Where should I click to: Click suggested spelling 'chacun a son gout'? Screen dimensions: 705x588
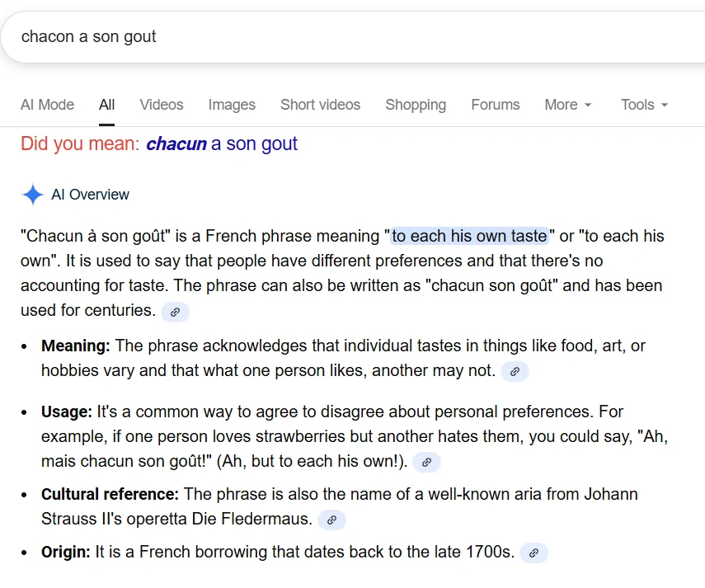(222, 144)
